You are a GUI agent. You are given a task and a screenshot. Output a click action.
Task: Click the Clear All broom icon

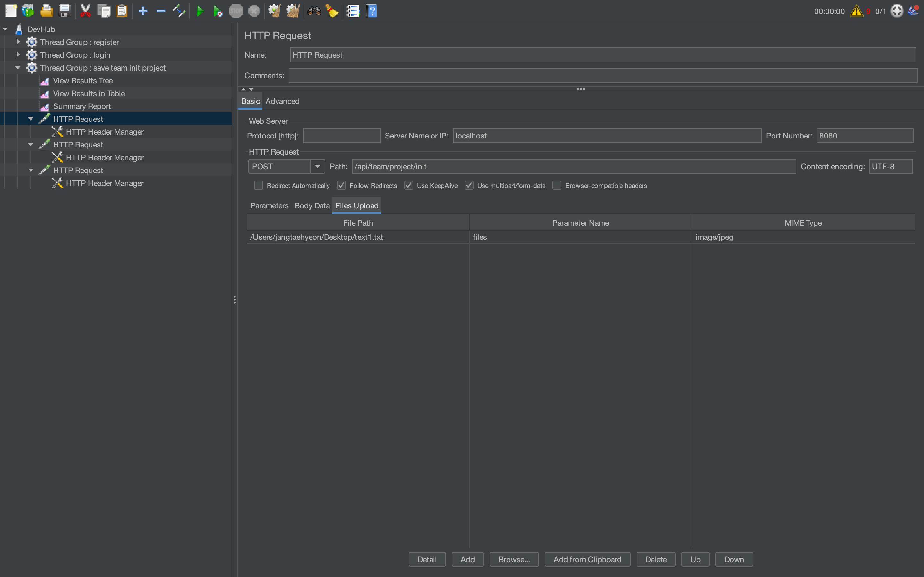click(x=293, y=11)
